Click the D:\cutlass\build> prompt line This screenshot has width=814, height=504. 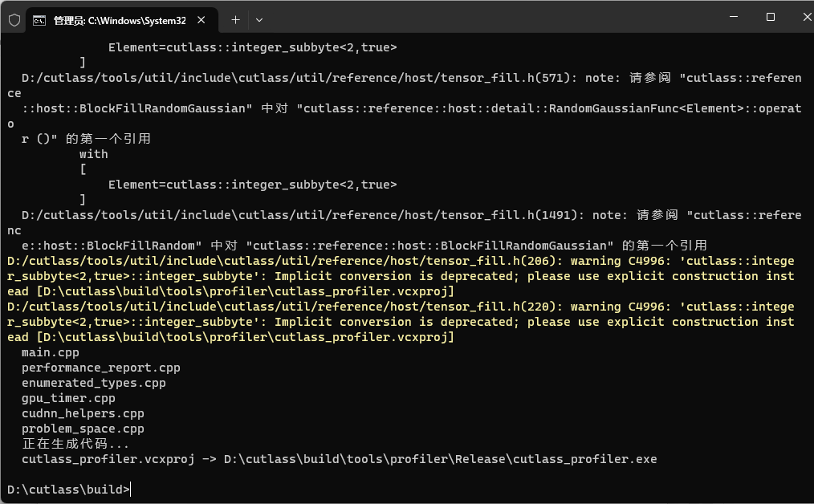click(68, 490)
